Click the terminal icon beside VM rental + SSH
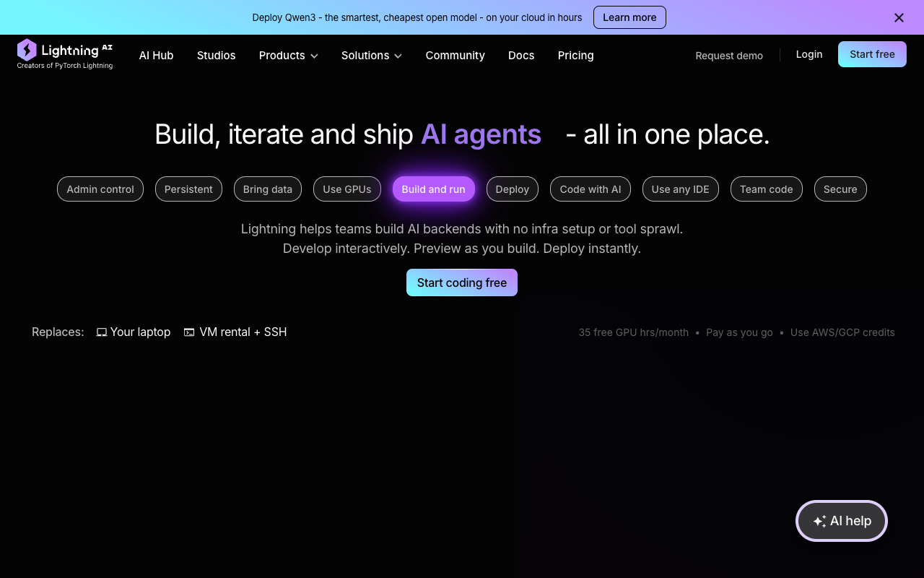This screenshot has width=924, height=578. [189, 332]
